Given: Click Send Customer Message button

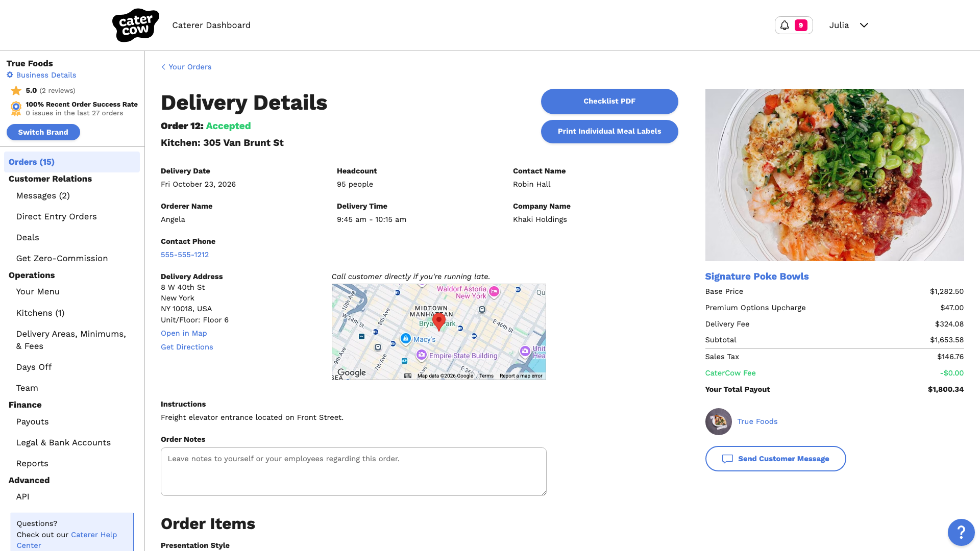Looking at the screenshot, I should [x=775, y=459].
